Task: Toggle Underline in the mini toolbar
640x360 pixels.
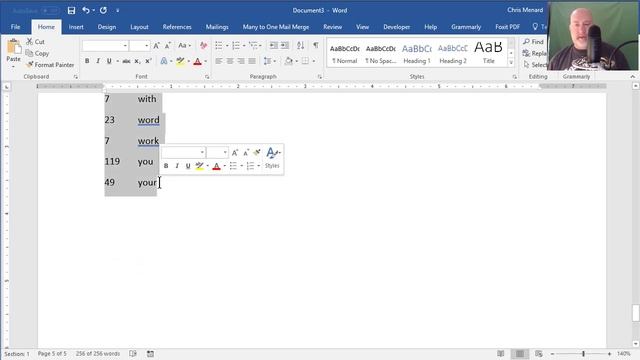Action: pos(188,166)
